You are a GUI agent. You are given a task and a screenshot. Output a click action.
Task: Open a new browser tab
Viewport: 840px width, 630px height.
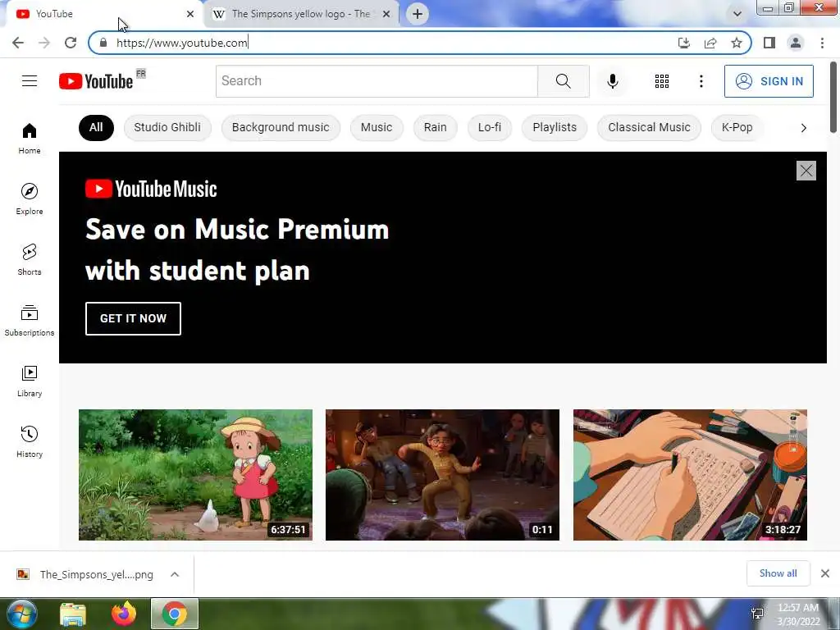(x=418, y=14)
